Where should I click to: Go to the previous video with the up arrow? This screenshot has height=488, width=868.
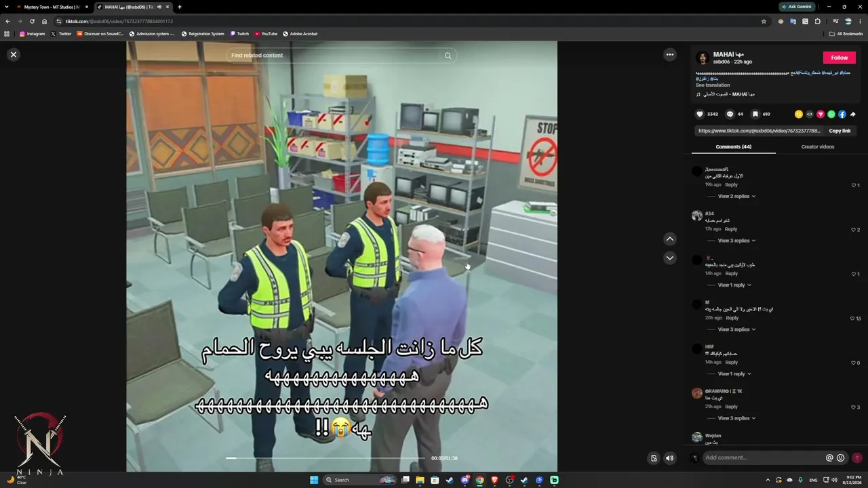(x=670, y=239)
